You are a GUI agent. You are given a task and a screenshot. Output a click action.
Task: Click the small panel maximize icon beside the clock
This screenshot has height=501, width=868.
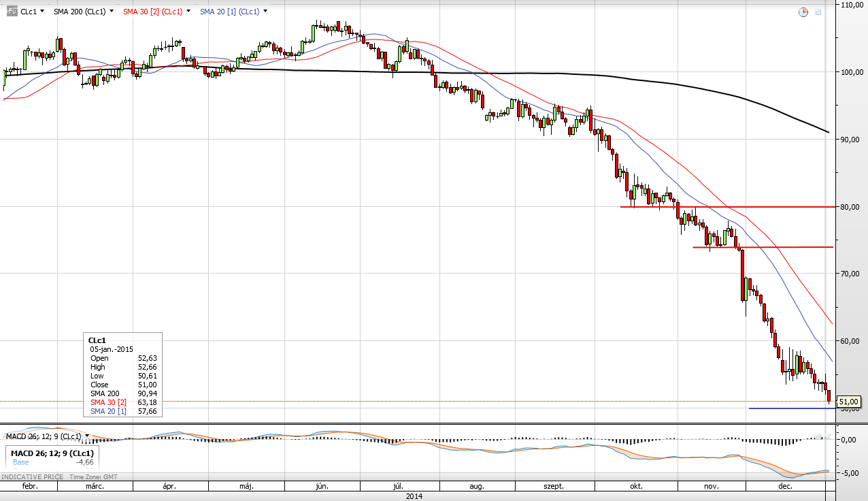[x=818, y=12]
